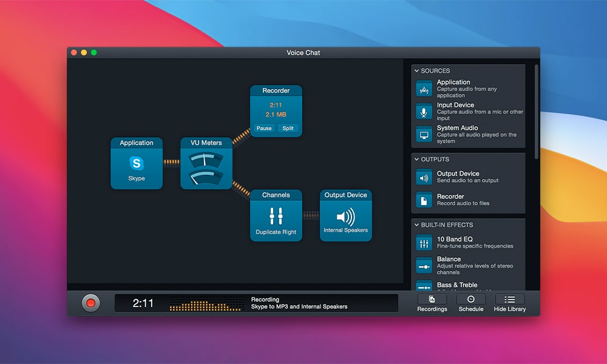Click the Skype icon in the Application block

click(x=136, y=163)
